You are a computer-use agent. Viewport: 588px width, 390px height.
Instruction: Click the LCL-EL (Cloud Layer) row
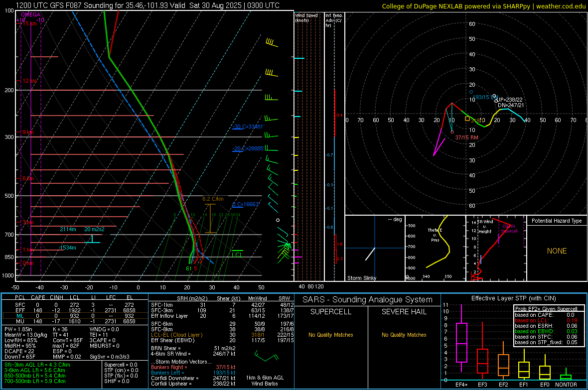[222, 335]
